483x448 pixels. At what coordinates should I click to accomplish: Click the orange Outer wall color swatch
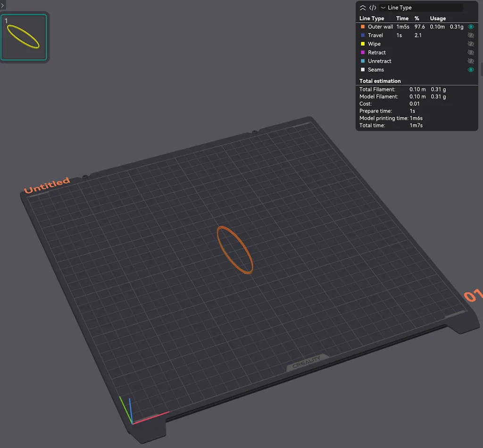coord(363,27)
